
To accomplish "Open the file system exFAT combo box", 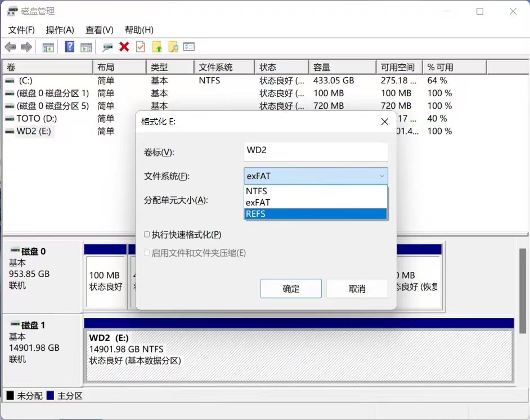I will (316, 176).
